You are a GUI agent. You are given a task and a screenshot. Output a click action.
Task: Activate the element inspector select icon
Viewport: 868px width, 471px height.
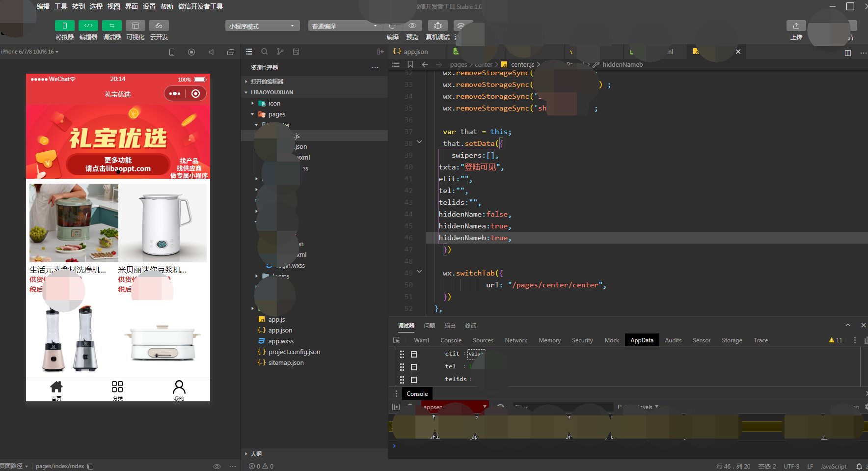pyautogui.click(x=397, y=340)
